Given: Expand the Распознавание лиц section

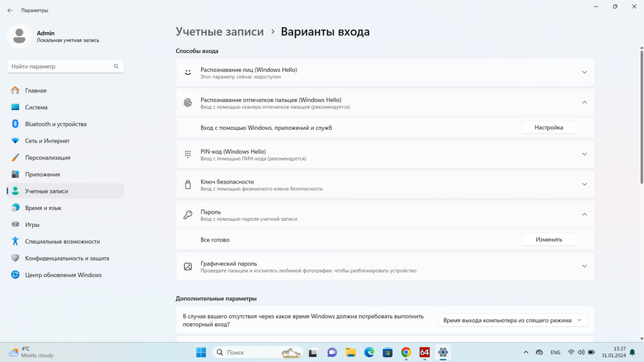Looking at the screenshot, I should pos(585,73).
